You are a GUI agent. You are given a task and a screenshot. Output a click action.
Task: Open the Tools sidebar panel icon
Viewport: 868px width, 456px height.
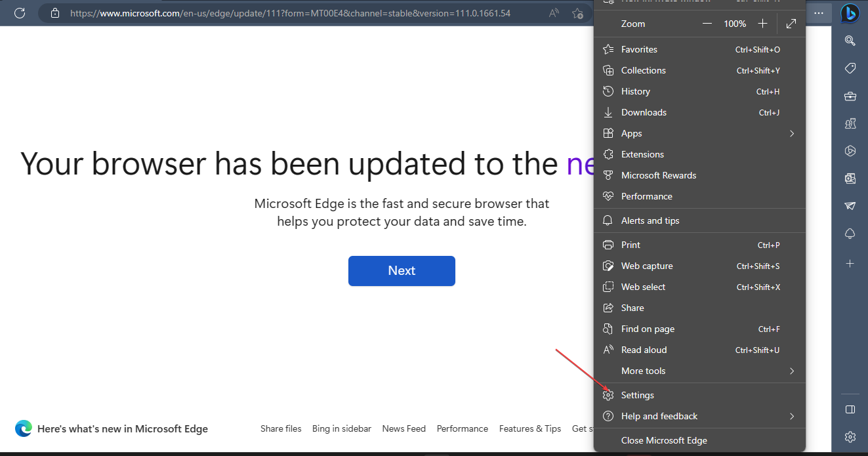click(850, 96)
